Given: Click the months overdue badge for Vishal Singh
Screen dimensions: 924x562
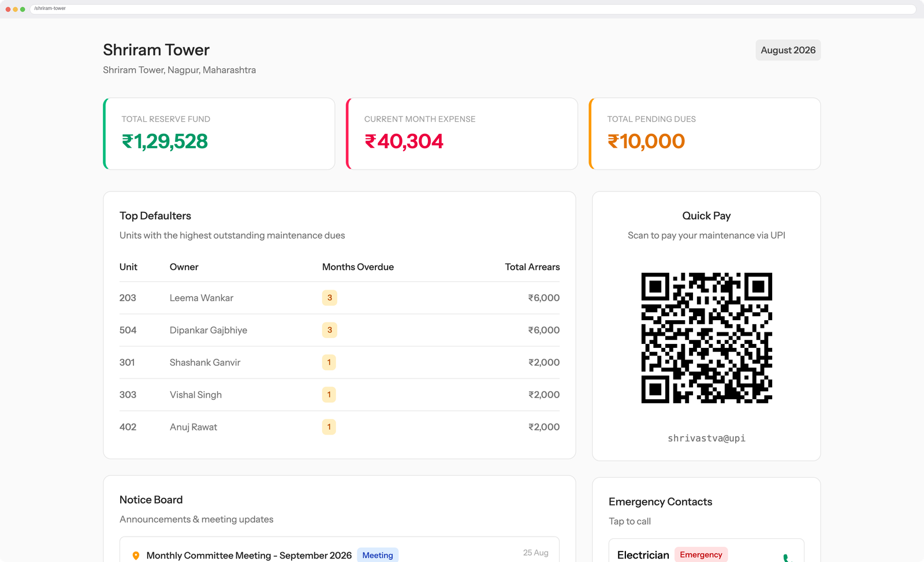Looking at the screenshot, I should pos(329,395).
